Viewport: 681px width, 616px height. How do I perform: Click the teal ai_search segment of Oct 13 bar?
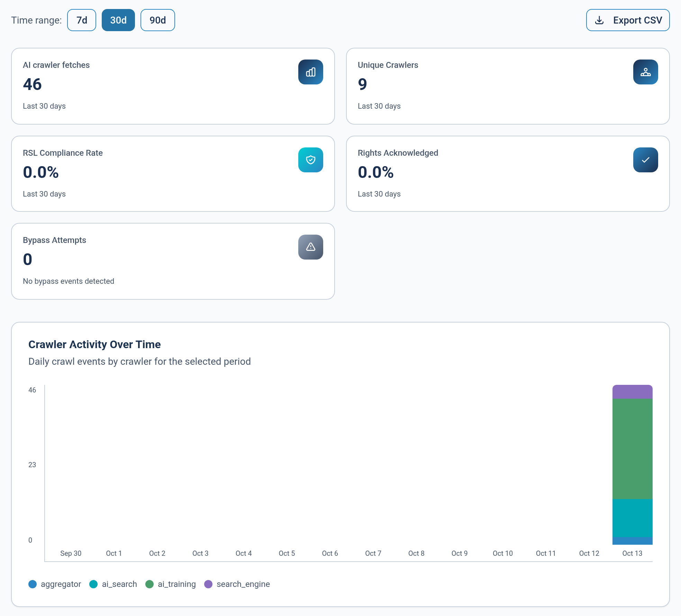(633, 518)
